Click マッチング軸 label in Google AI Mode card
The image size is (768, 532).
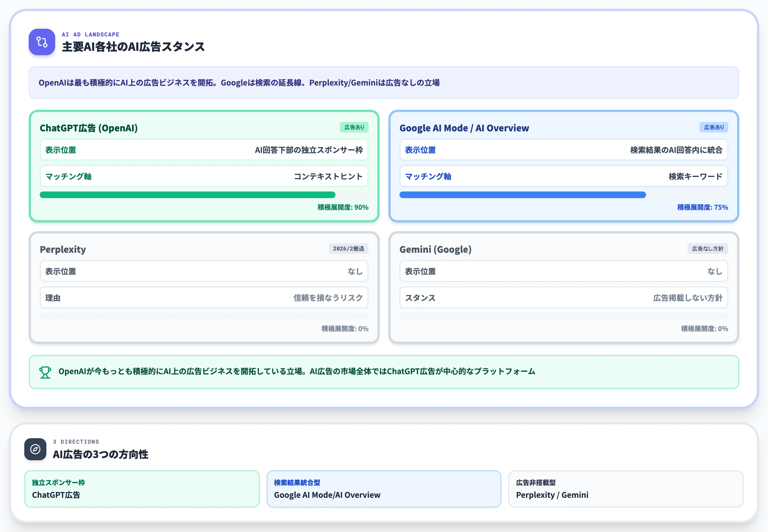pyautogui.click(x=428, y=176)
